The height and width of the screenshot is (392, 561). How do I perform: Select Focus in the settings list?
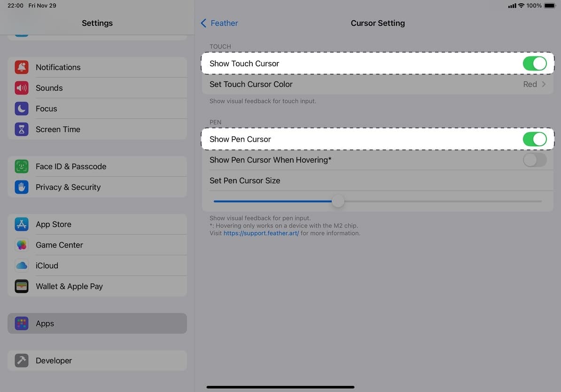click(97, 109)
